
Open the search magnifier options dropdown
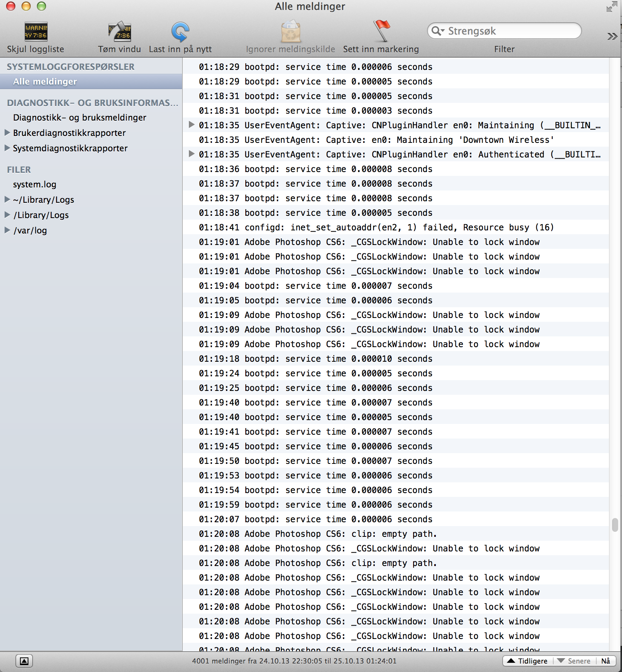point(438,31)
